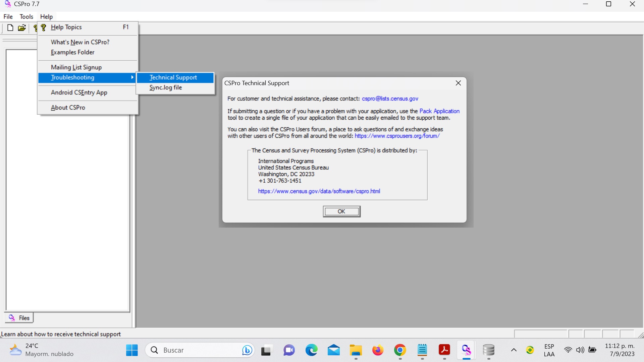Screen dimensions: 644x362
Task: Select Technical Support submenu item
Action: pos(175,77)
